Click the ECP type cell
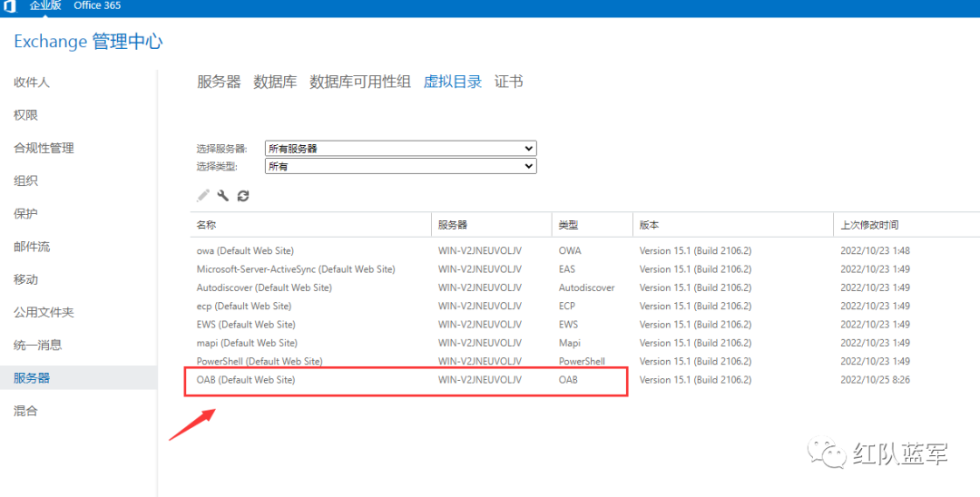 tap(567, 306)
